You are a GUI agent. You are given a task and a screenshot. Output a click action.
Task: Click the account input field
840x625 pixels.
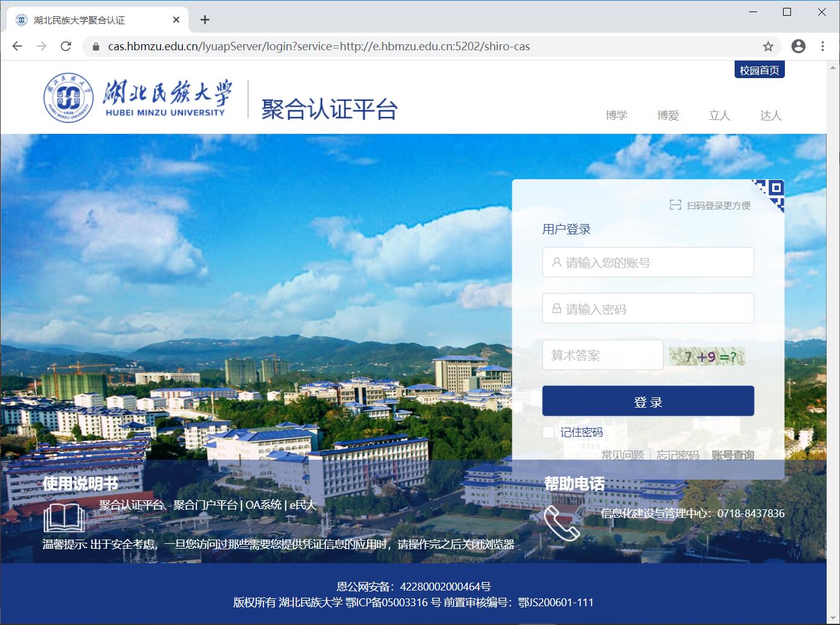tap(647, 262)
